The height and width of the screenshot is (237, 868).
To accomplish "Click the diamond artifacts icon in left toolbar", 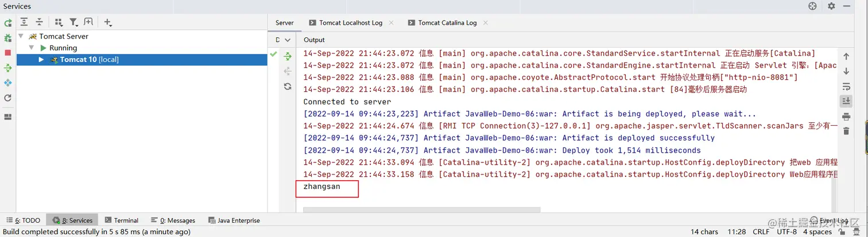I will 8,83.
